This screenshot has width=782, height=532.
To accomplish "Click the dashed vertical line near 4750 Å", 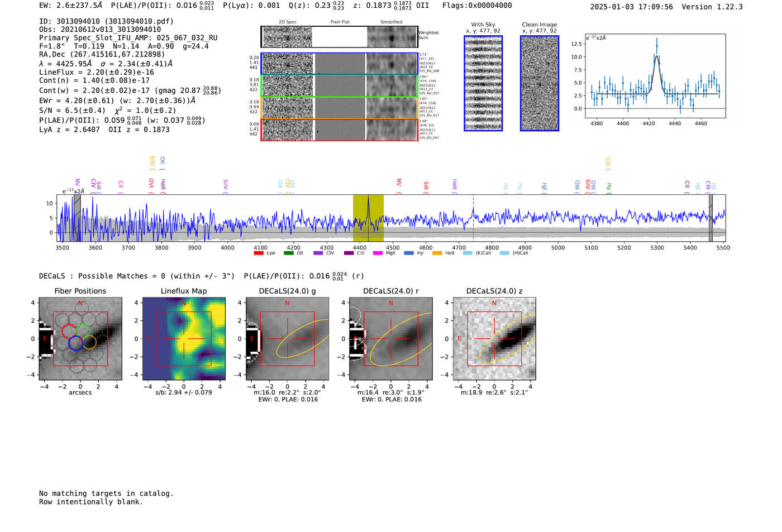I will pos(474,218).
